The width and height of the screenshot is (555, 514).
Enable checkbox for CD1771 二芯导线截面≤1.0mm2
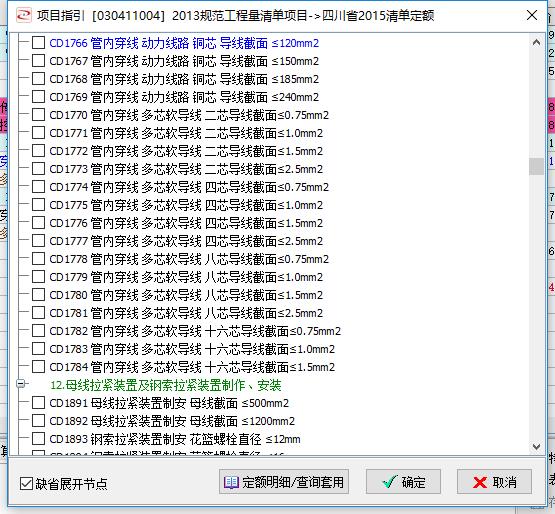pyautogui.click(x=38, y=132)
